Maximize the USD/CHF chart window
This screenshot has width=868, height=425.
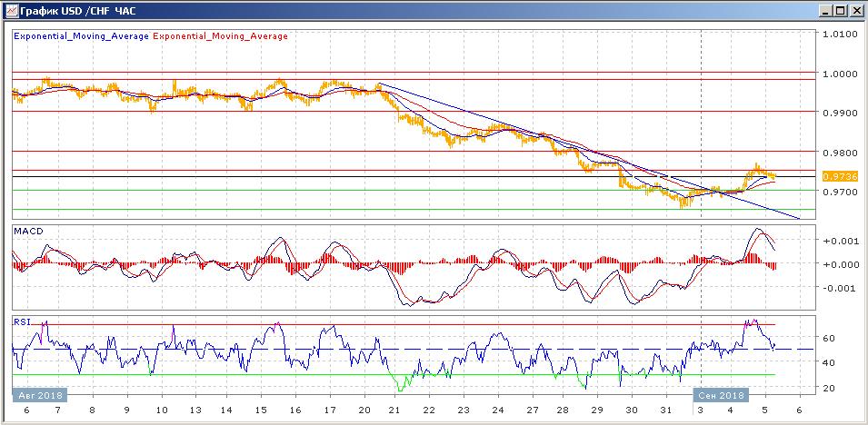[x=840, y=10]
